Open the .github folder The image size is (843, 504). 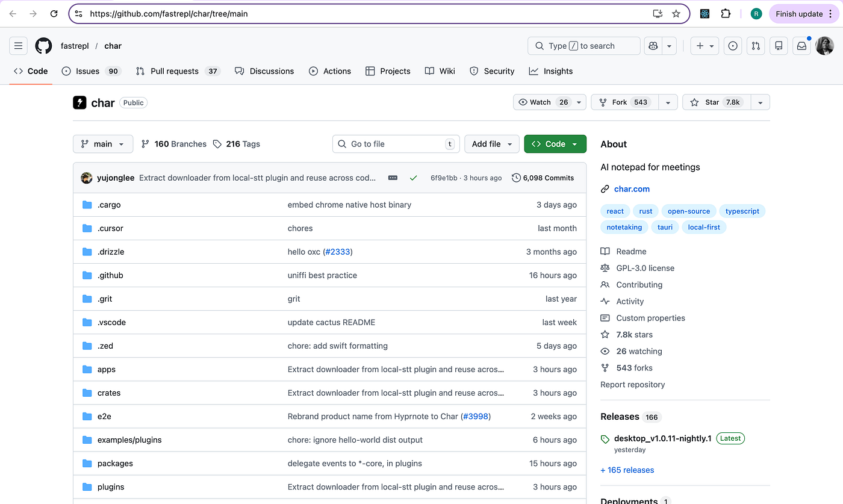[110, 275]
